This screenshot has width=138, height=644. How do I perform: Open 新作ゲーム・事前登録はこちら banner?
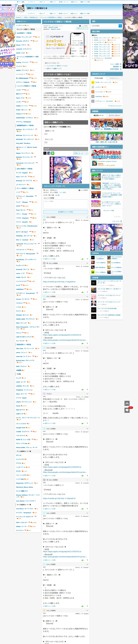(x=106, y=125)
